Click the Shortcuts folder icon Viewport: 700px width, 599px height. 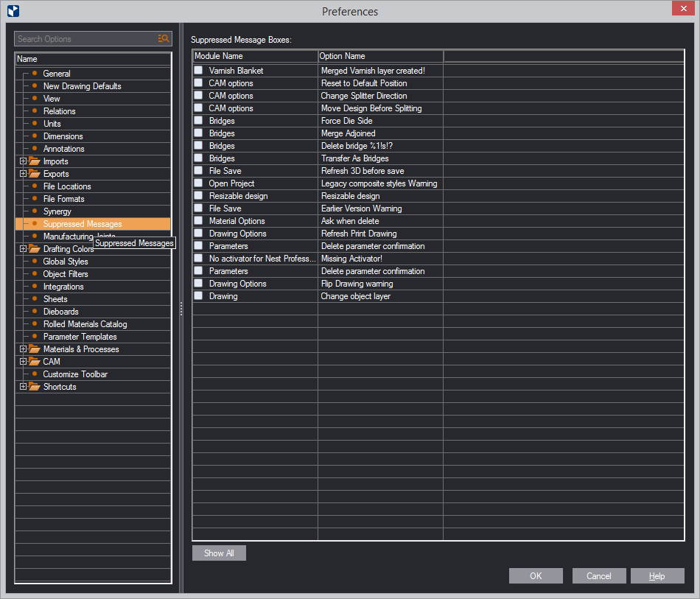[x=35, y=387]
